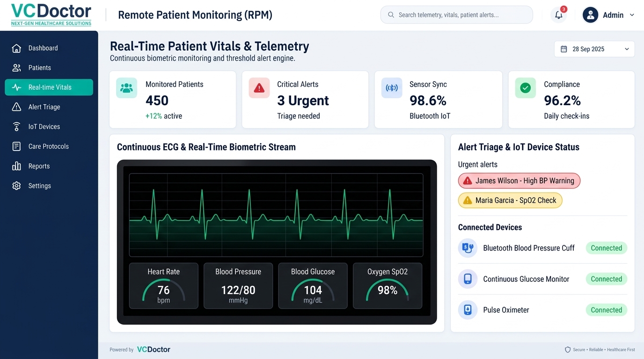Click the Sensor Sync signal icon
The image size is (644, 359).
[392, 88]
